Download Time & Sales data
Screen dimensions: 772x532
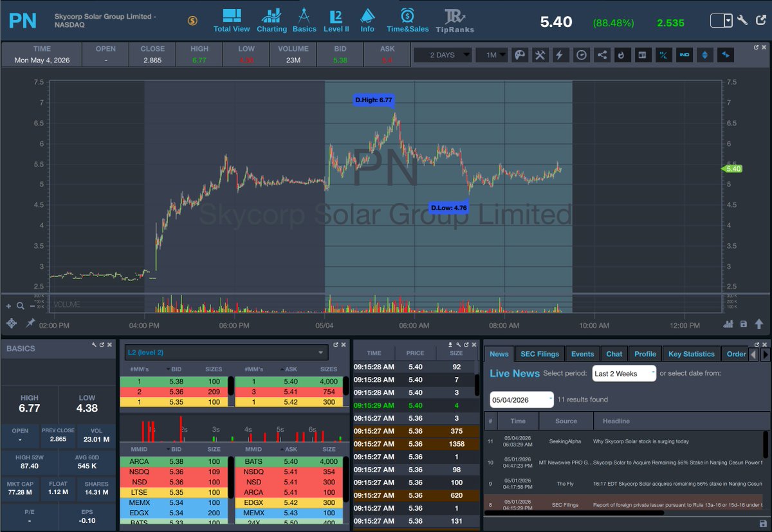[450, 345]
